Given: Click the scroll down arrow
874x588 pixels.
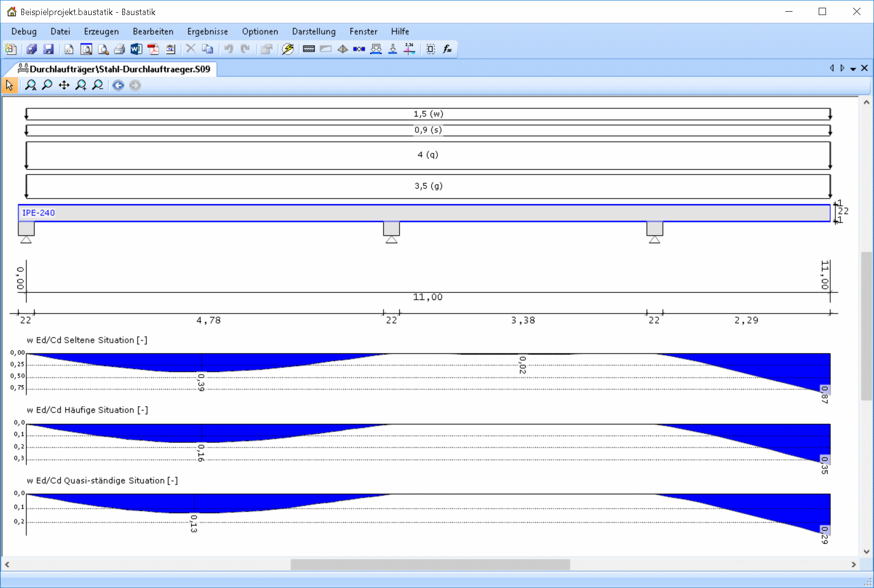Looking at the screenshot, I should pyautogui.click(x=866, y=552).
